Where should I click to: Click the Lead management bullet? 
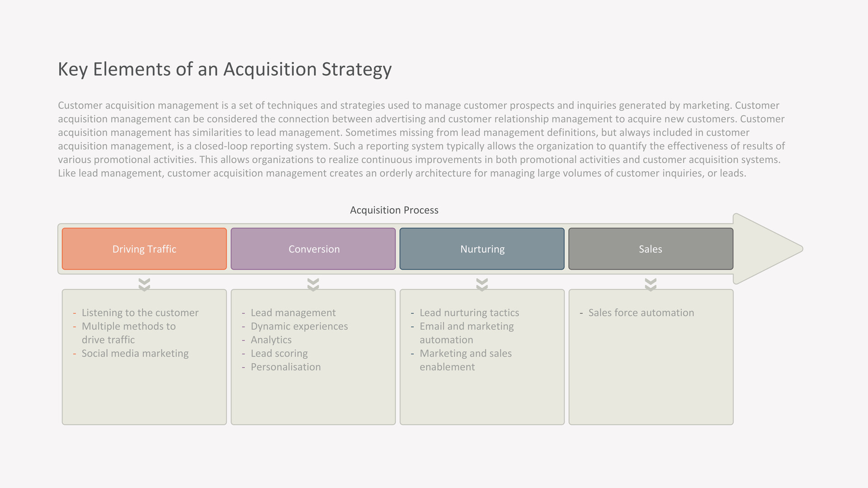(x=293, y=313)
